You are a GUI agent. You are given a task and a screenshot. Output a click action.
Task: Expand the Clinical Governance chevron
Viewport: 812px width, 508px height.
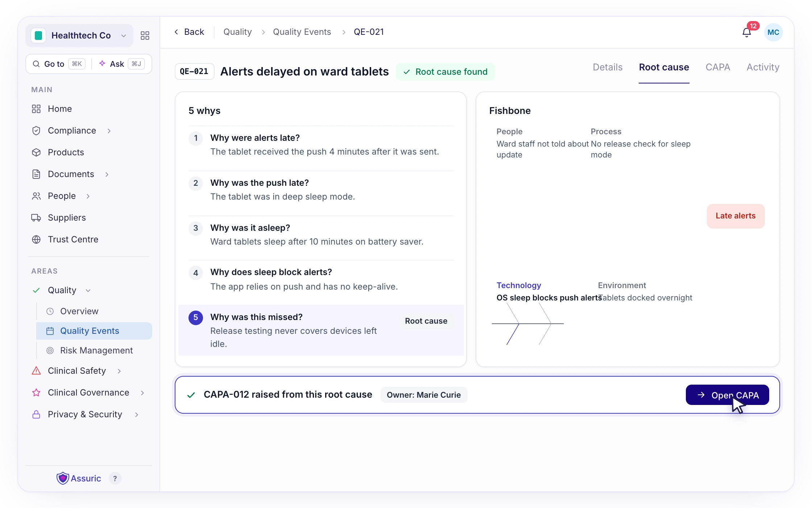click(x=142, y=393)
